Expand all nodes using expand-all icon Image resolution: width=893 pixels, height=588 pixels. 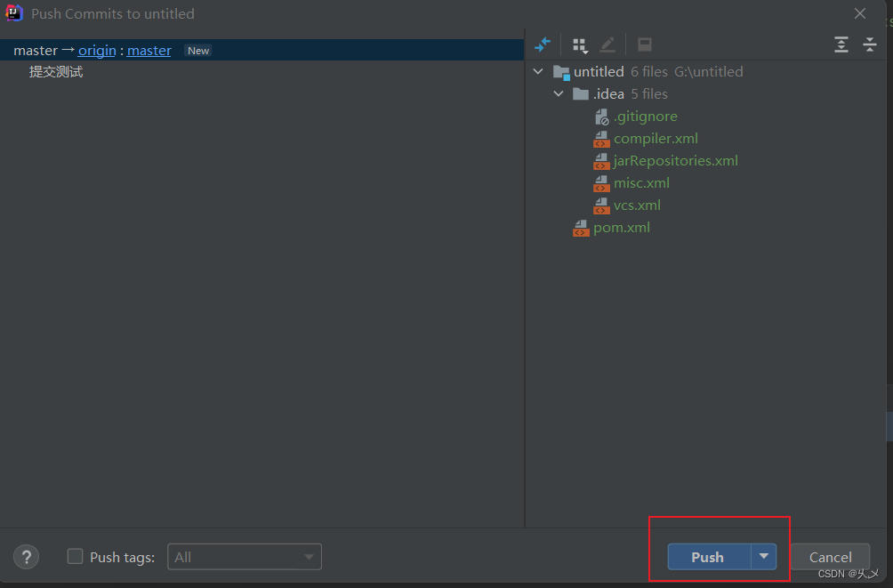tap(841, 44)
